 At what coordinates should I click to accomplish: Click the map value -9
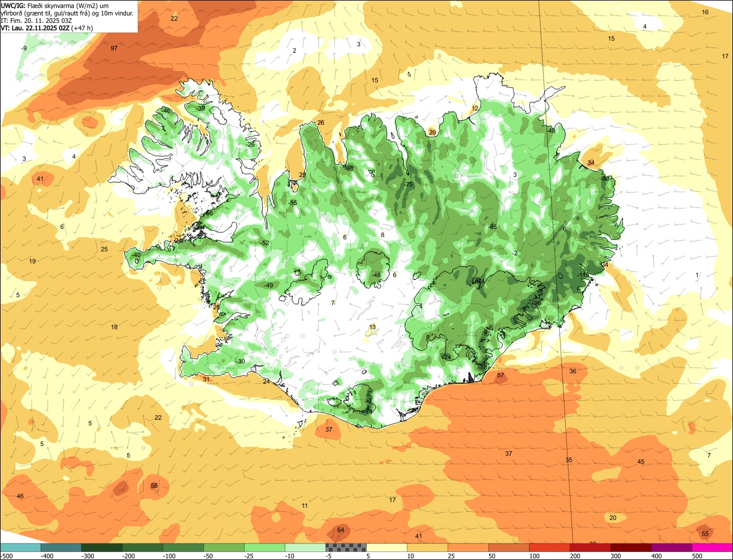point(24,48)
